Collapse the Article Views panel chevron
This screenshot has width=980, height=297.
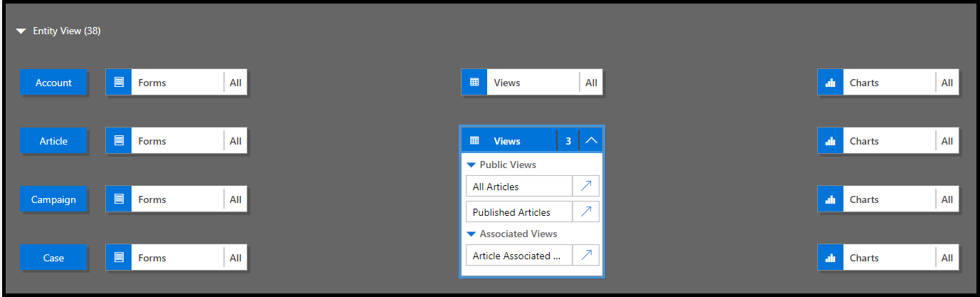coord(591,141)
